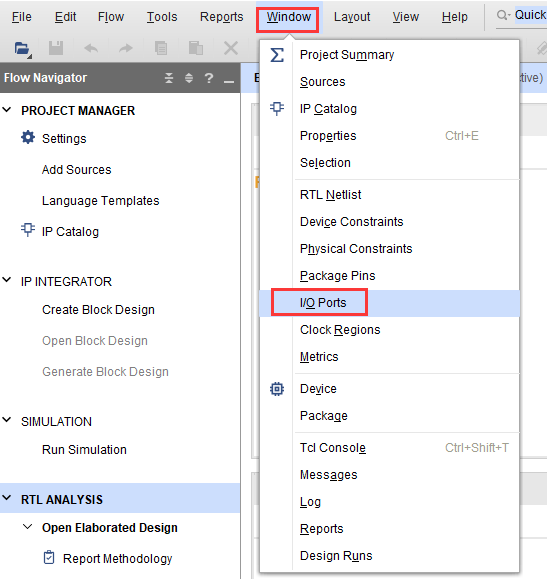547x579 pixels.
Task: Click the open project folder toolbar icon
Action: (23, 48)
